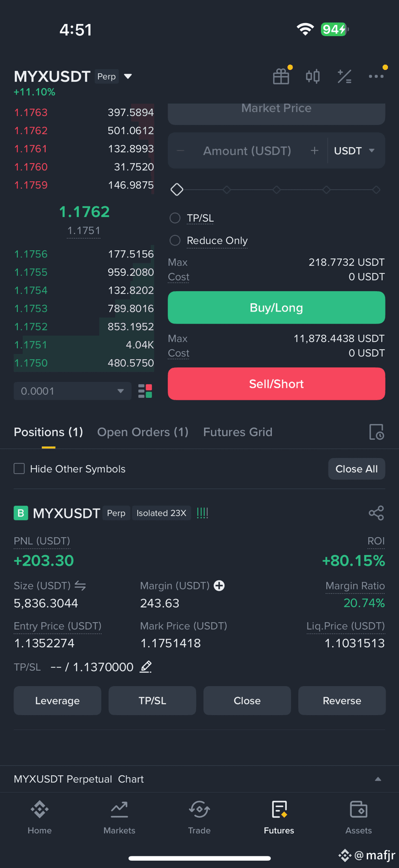Go to the Markets tab
399x868 pixels.
coord(119,817)
